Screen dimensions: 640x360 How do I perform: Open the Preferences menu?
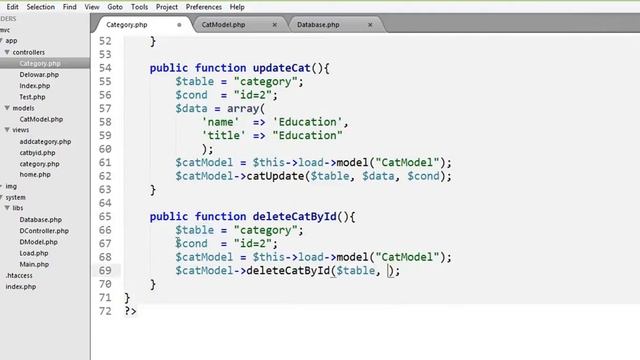click(204, 7)
